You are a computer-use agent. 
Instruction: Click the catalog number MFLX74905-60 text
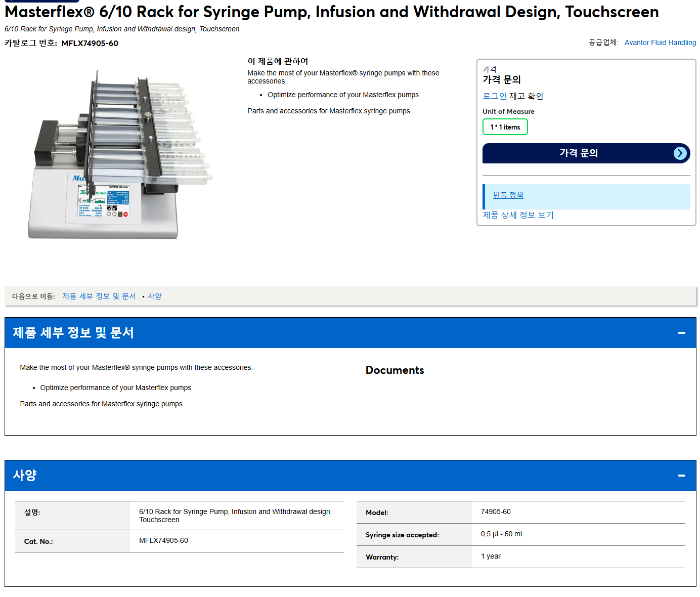tap(90, 44)
